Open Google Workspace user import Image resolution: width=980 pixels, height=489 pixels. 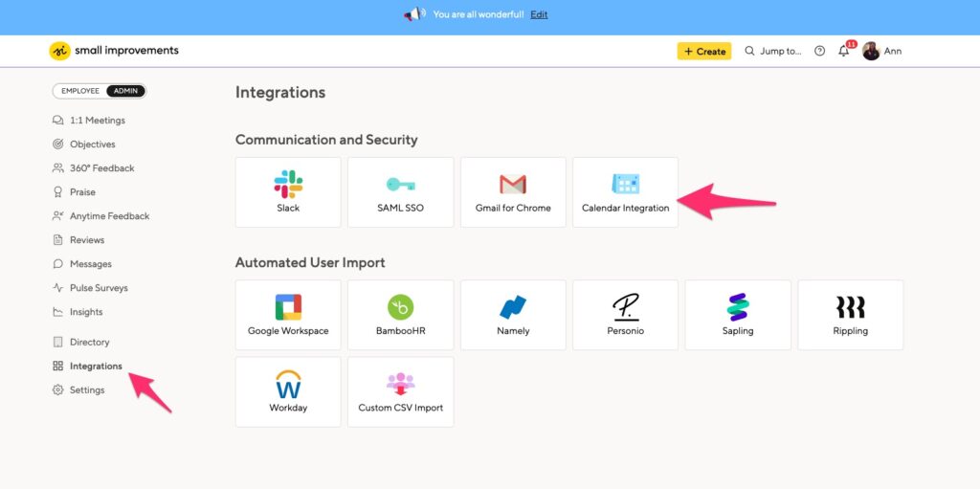[x=288, y=315]
